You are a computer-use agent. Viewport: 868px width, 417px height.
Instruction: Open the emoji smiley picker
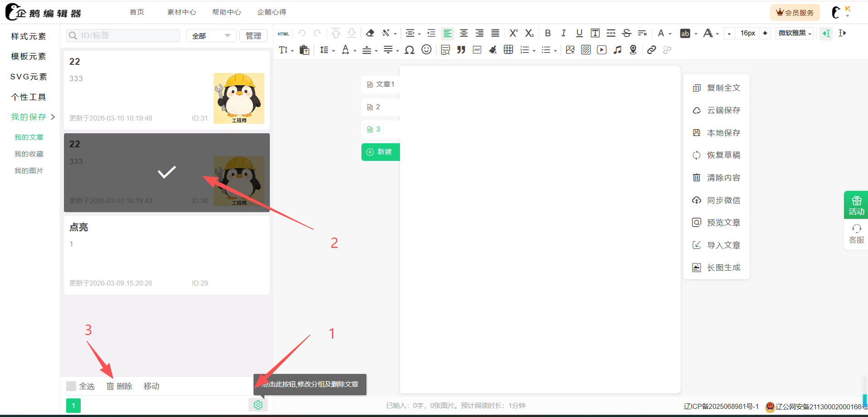pos(426,50)
